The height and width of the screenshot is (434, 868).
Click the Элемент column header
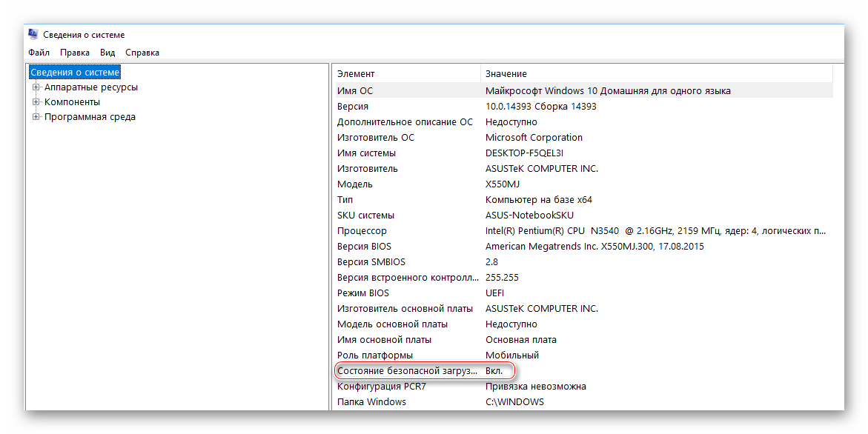(405, 74)
